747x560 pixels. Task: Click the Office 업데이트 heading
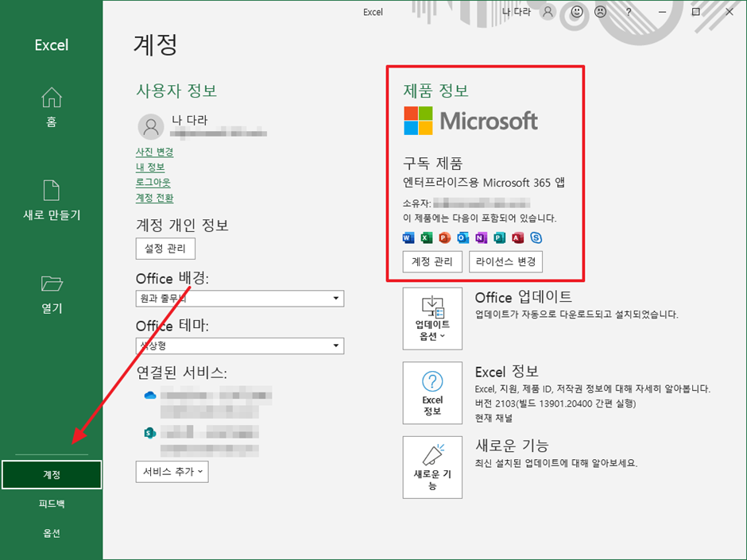(x=523, y=297)
